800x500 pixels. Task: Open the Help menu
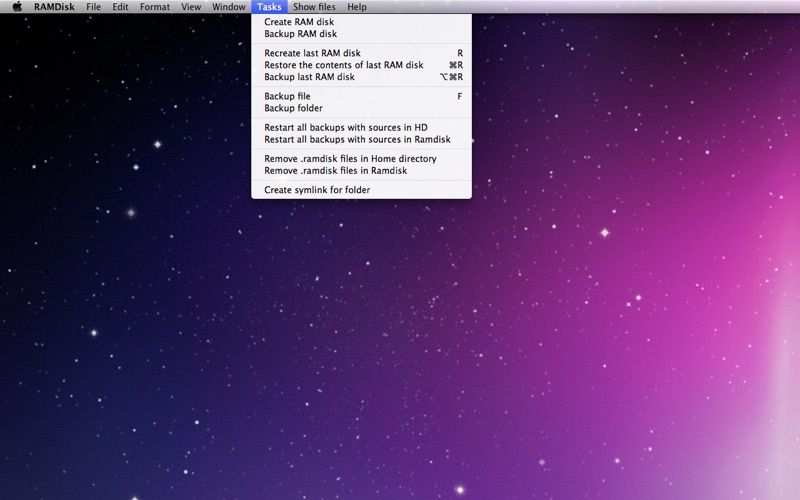(357, 7)
